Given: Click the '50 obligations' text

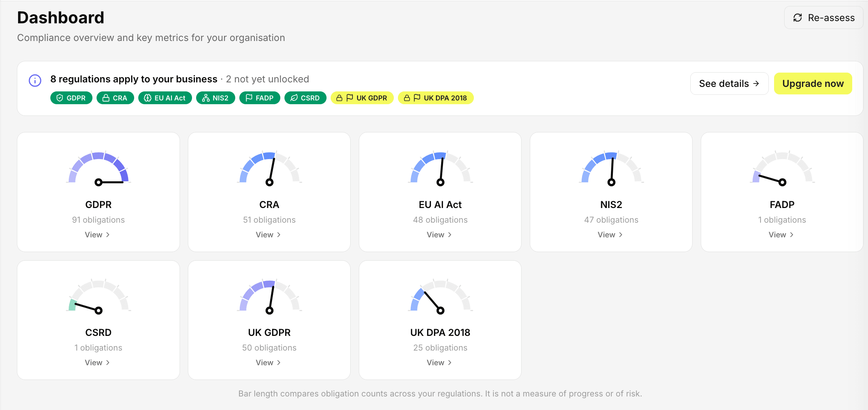Looking at the screenshot, I should click(x=269, y=348).
